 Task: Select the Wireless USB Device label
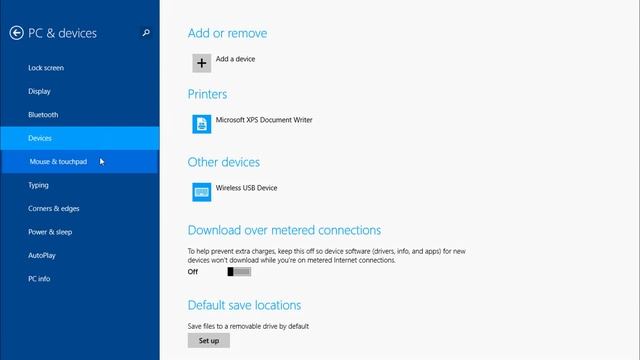247,188
